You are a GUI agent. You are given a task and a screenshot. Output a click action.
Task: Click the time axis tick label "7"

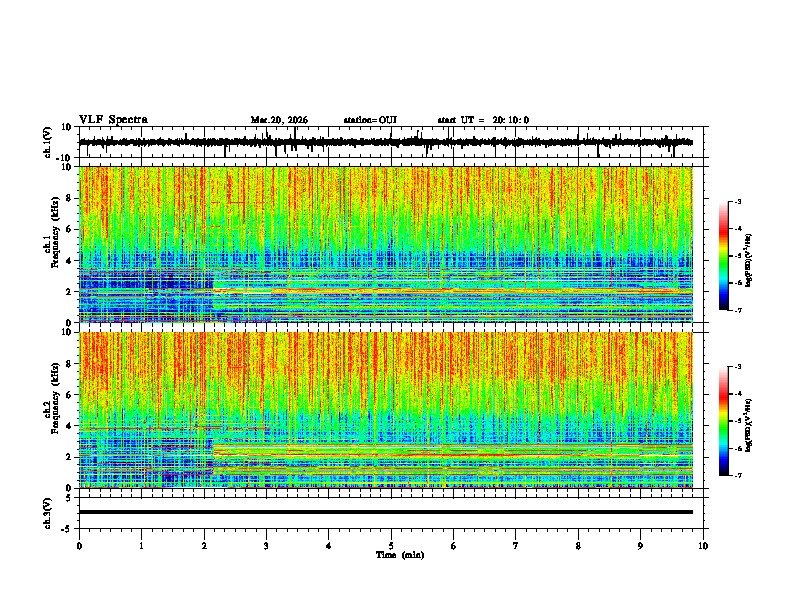coord(516,546)
